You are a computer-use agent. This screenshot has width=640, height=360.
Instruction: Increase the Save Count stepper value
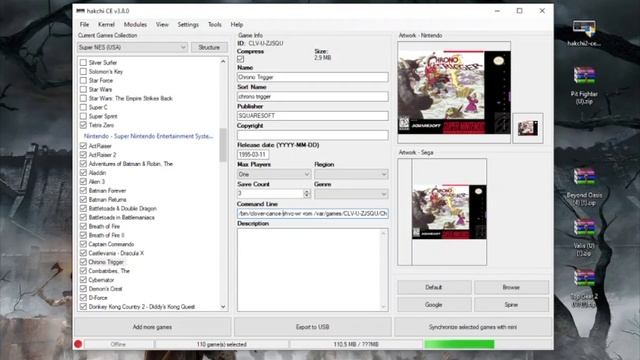click(307, 191)
